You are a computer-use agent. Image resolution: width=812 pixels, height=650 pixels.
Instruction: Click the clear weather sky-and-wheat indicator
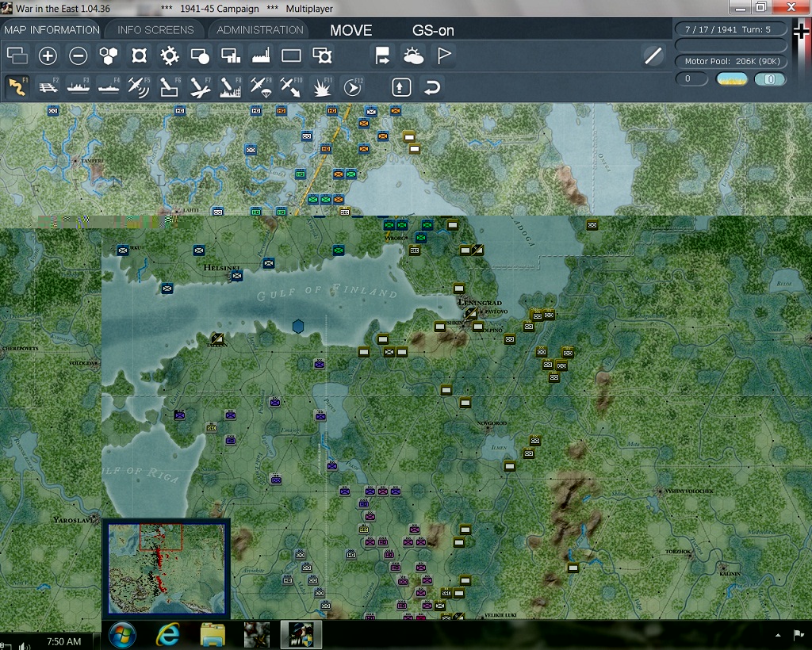point(731,79)
